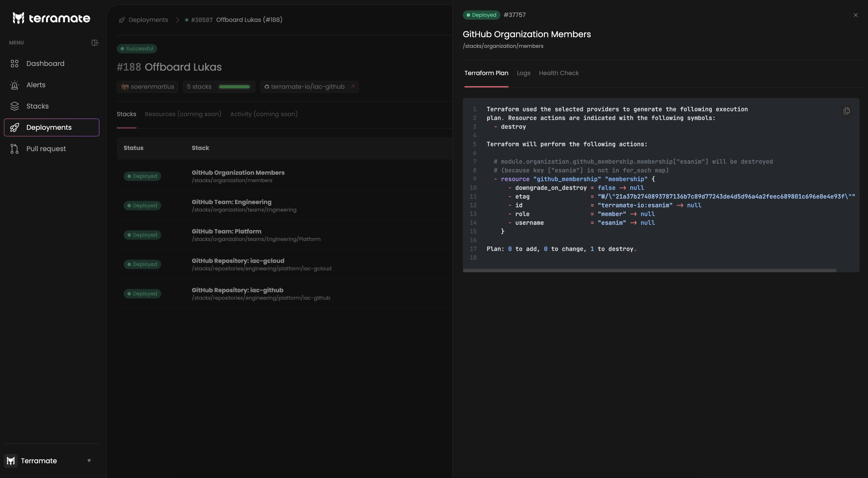Viewport: 868px width, 478px height.
Task: Switch to the Logs tab
Action: point(523,73)
